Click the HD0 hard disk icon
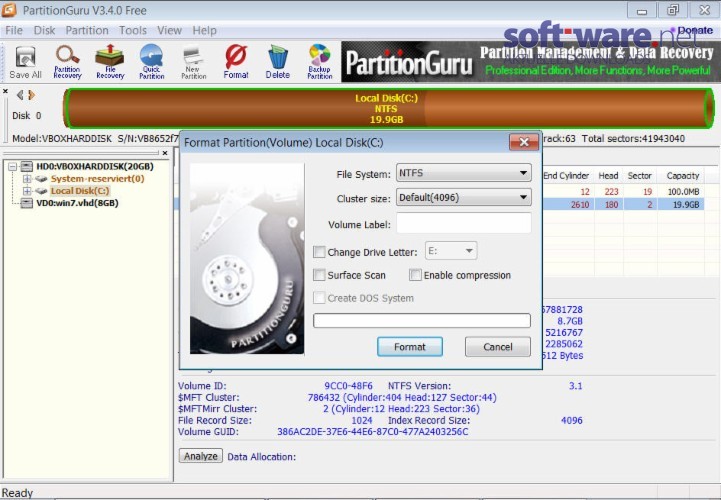This screenshot has width=721, height=500. (x=27, y=166)
